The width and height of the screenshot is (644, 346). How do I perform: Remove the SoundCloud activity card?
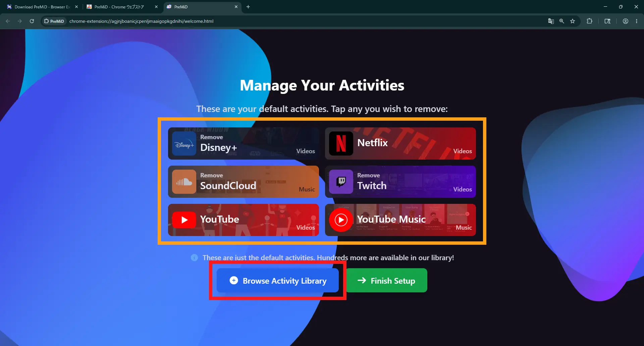coord(244,182)
